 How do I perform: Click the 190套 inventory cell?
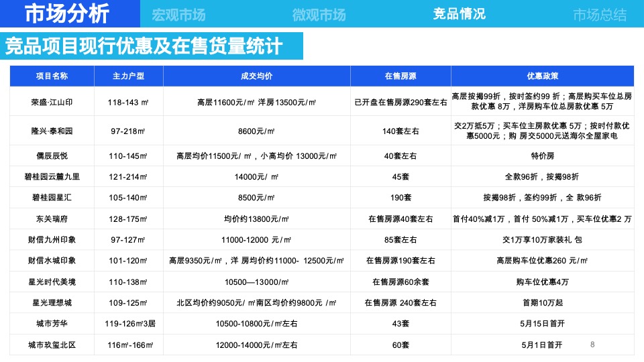click(x=400, y=197)
